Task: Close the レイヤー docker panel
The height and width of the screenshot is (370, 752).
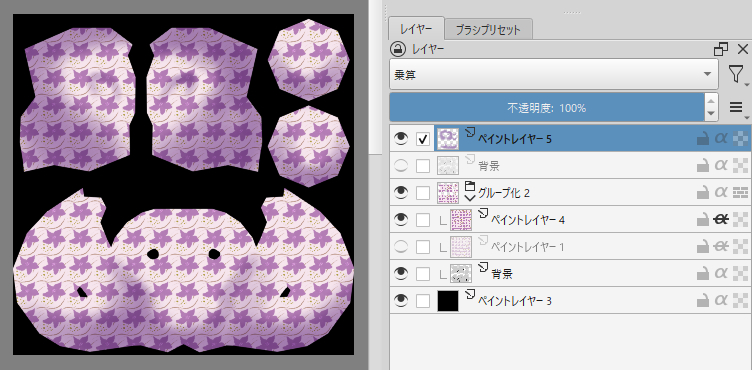Action: point(742,49)
